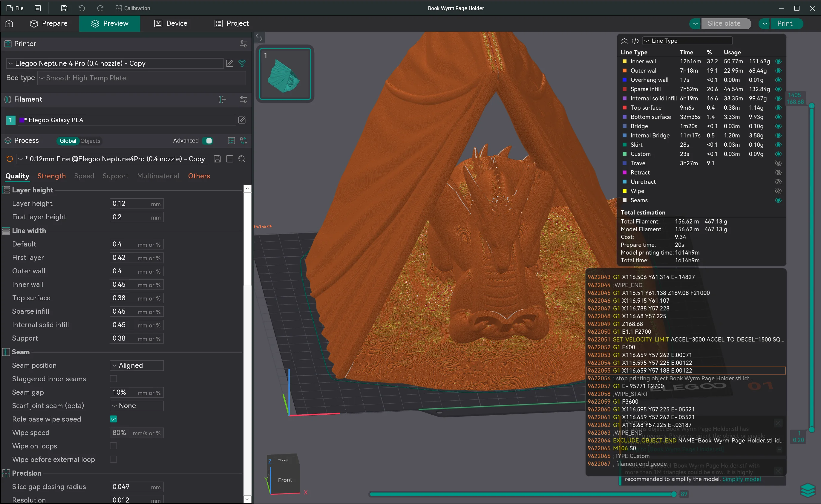The image size is (821, 504).
Task: Click the layers icon in bottom right corner
Action: 808,490
